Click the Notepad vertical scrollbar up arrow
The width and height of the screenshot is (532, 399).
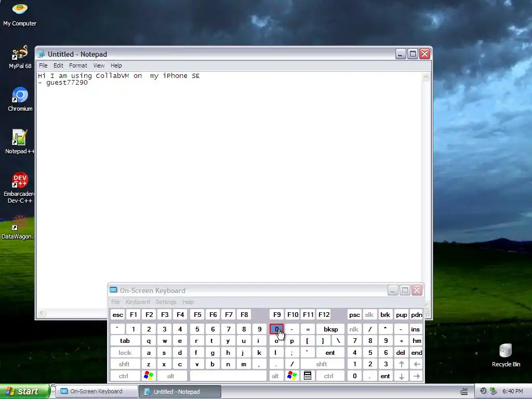pos(426,76)
